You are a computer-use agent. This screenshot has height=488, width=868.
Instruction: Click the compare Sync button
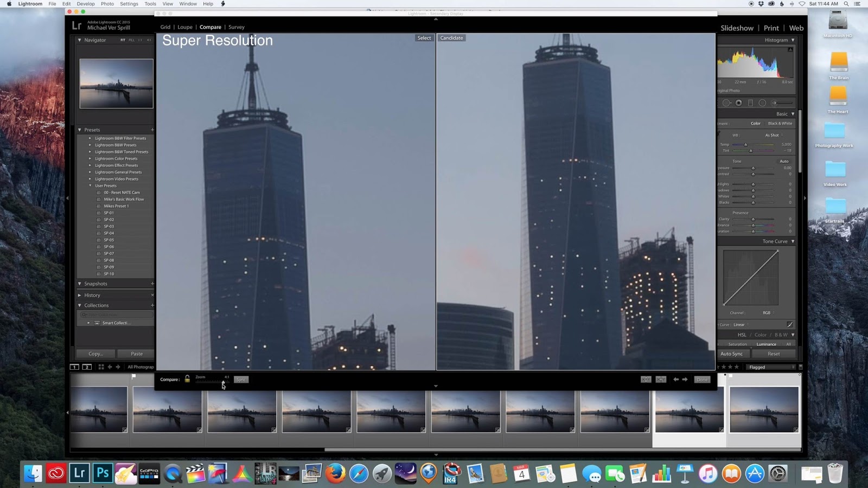tap(241, 380)
